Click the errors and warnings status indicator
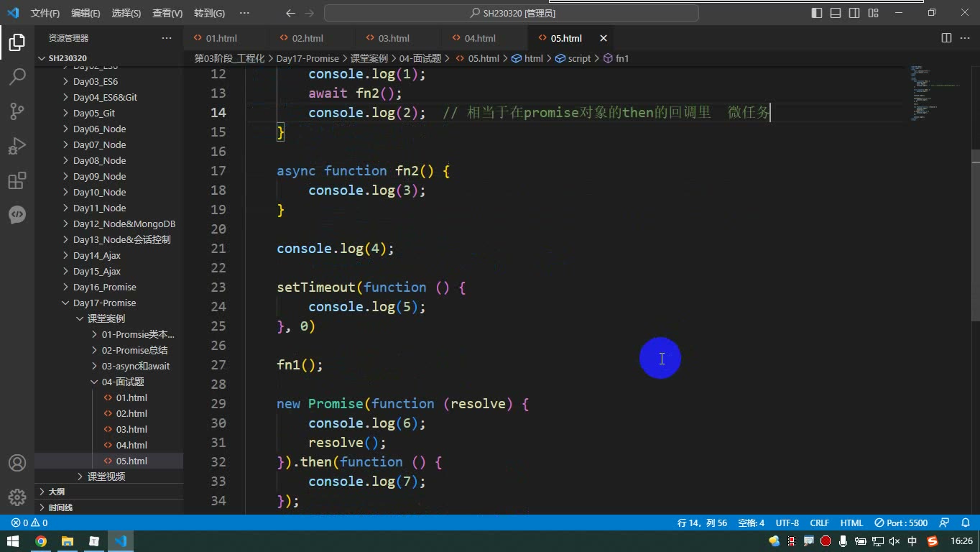This screenshot has width=980, height=552. click(29, 523)
